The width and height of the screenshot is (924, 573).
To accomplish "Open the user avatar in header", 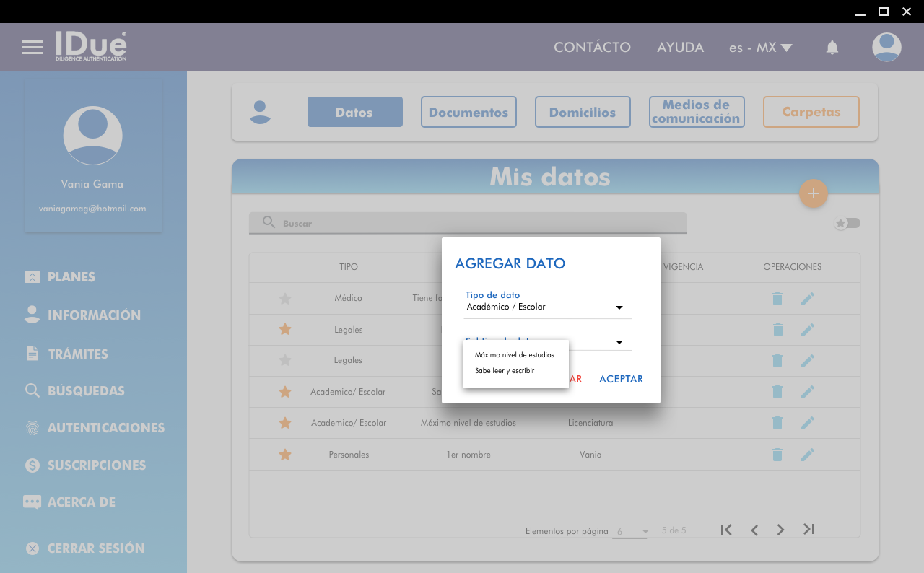I will click(x=886, y=48).
